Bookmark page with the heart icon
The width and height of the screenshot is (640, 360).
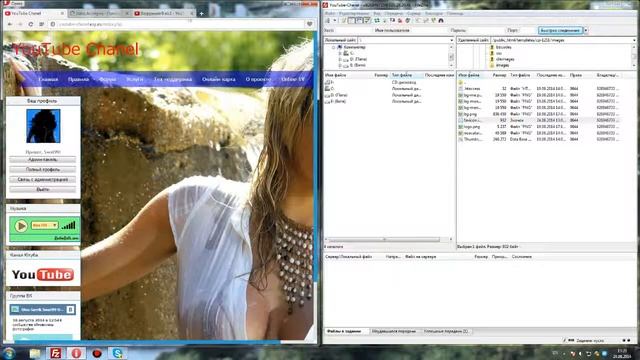pyautogui.click(x=309, y=24)
